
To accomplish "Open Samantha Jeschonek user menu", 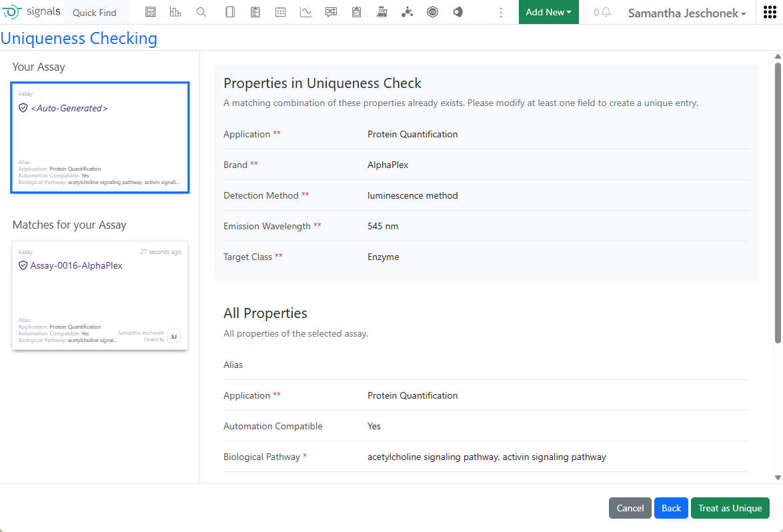I will coord(687,13).
